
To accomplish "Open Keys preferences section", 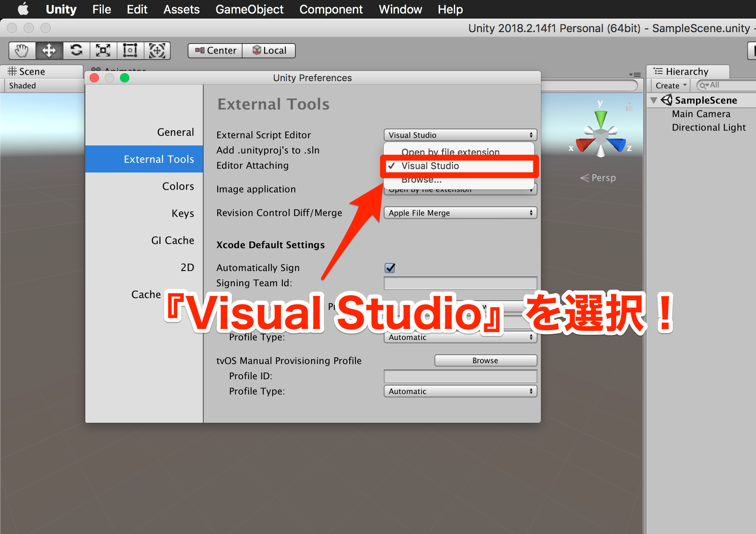I will (x=144, y=214).
